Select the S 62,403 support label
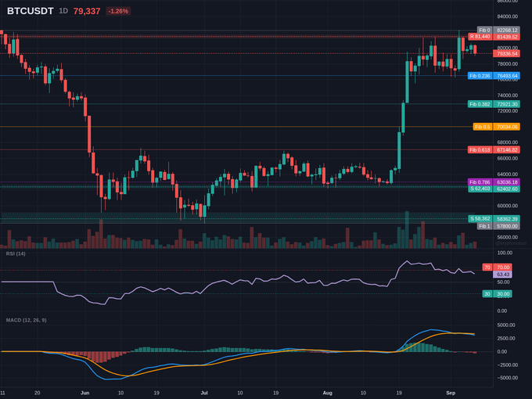 tap(480, 189)
